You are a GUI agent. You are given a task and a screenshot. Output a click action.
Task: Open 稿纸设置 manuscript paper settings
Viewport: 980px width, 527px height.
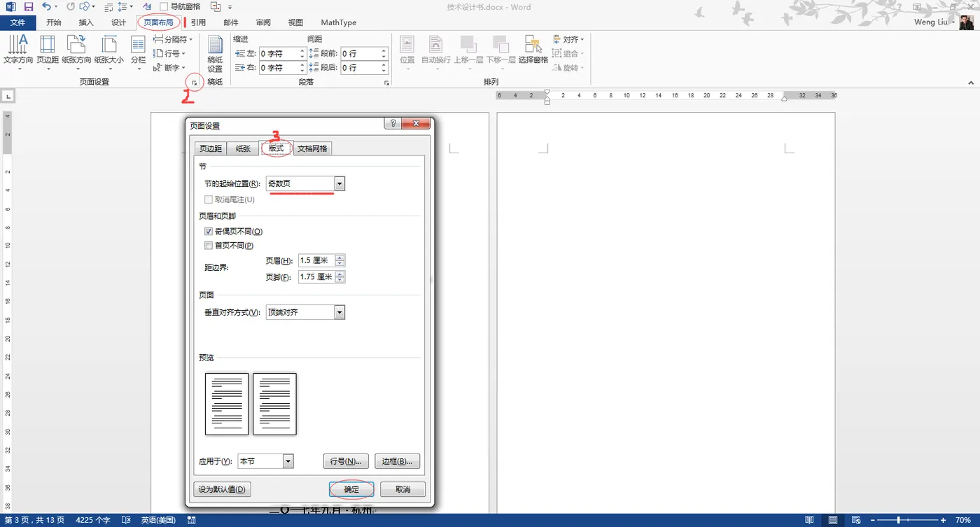215,55
